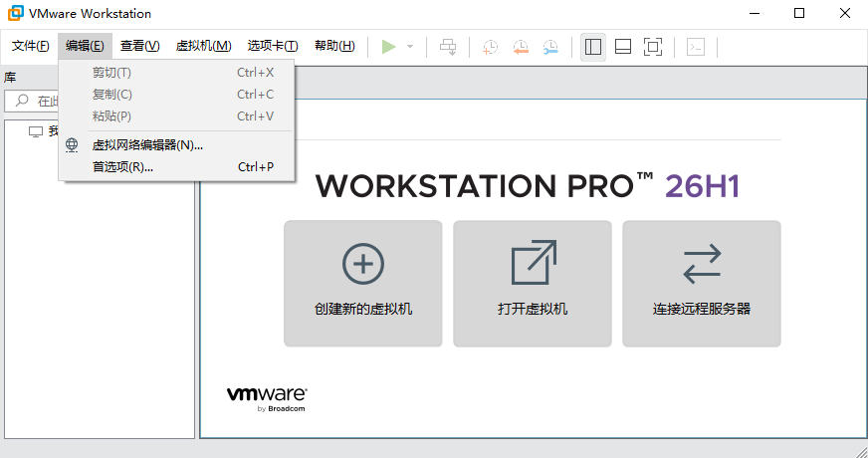Screen dimensions: 868x458
Task: Open the 帮助(H) menu
Action: click(334, 46)
